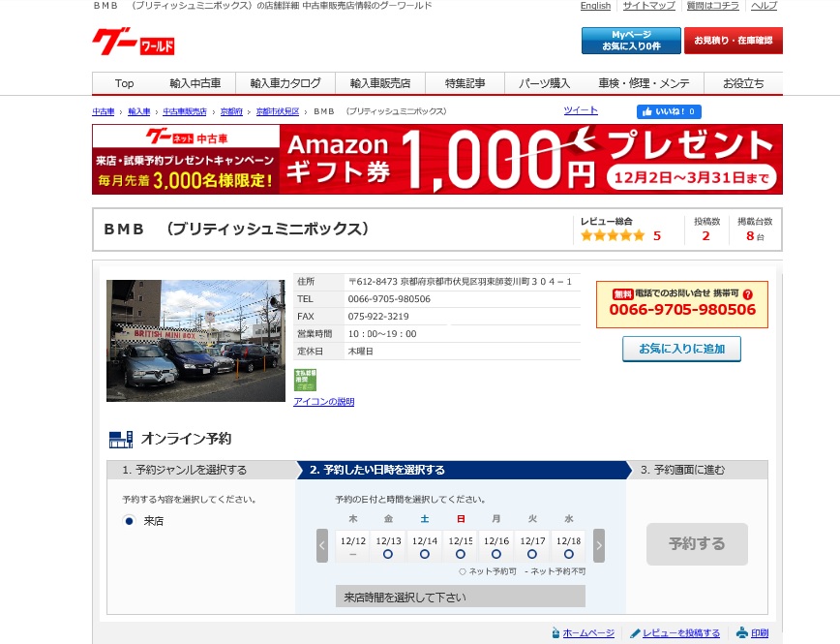Click the business hours 10:00～19:00
Screen dimensions: 840x644
[382, 333]
